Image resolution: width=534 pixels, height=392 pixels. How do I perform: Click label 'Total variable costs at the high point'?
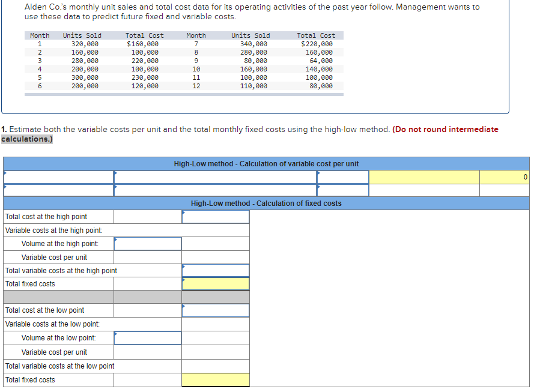pyautogui.click(x=61, y=271)
